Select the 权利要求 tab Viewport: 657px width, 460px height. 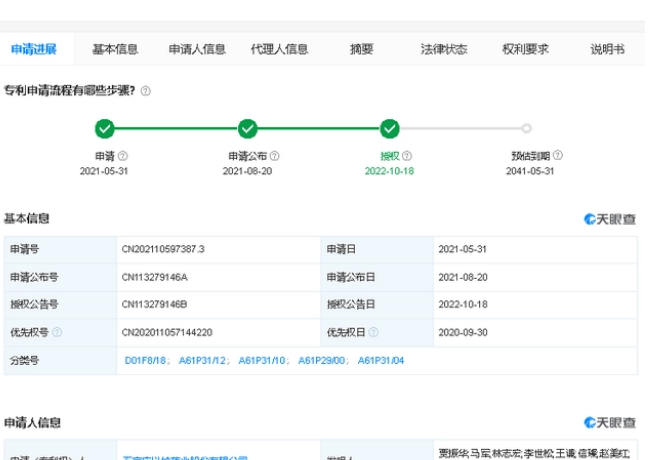click(x=525, y=49)
